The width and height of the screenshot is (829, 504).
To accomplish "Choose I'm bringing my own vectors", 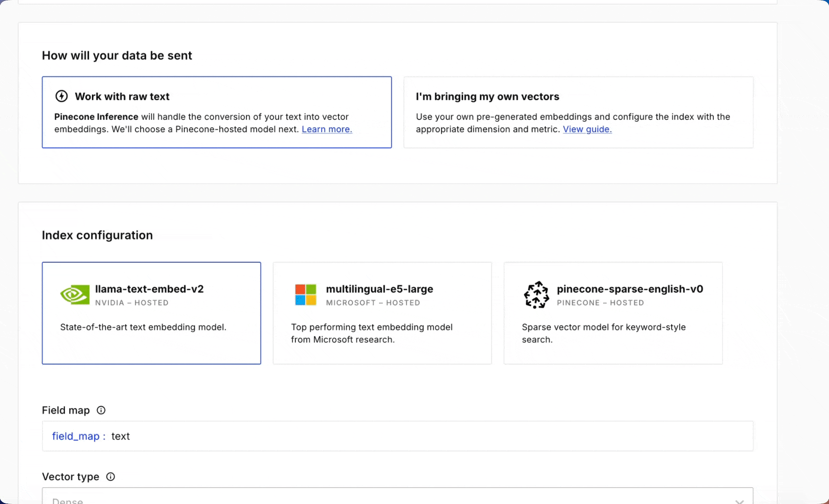I will point(578,112).
